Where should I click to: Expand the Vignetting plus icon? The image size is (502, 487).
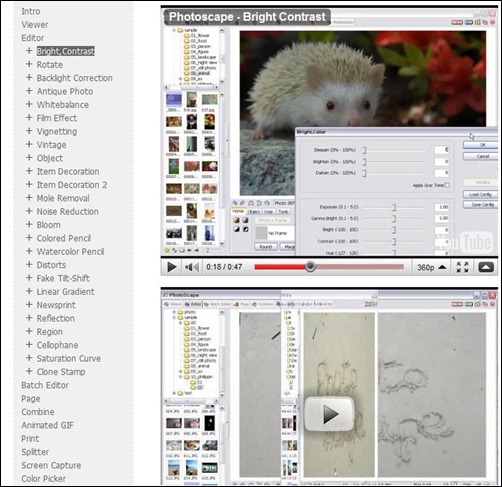point(29,131)
